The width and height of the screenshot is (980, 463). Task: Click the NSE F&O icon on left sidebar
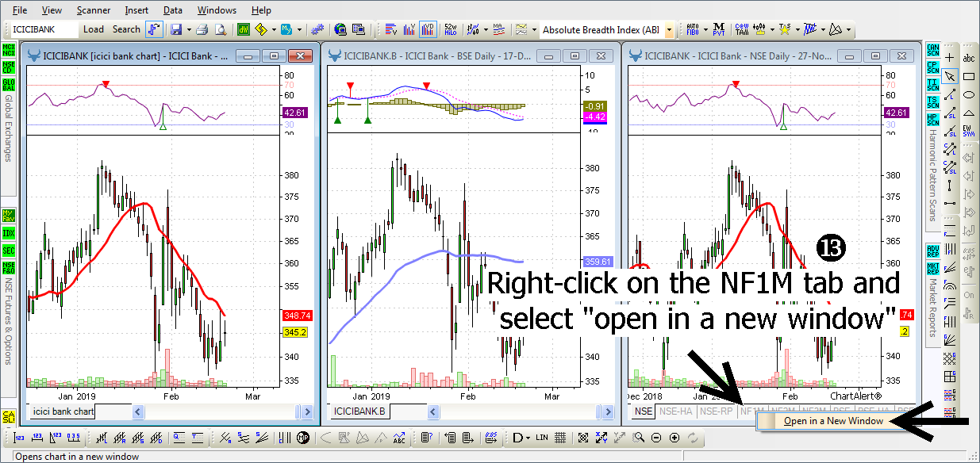point(8,268)
